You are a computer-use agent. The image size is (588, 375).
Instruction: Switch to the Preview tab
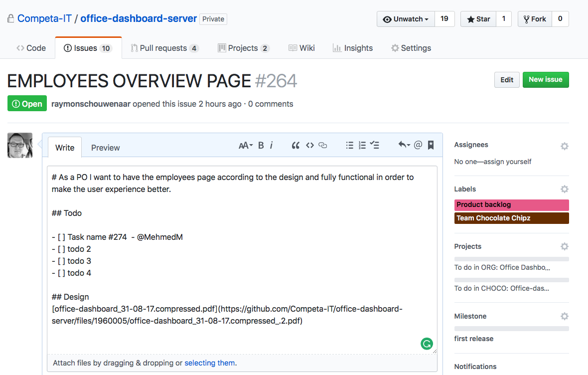tap(105, 148)
